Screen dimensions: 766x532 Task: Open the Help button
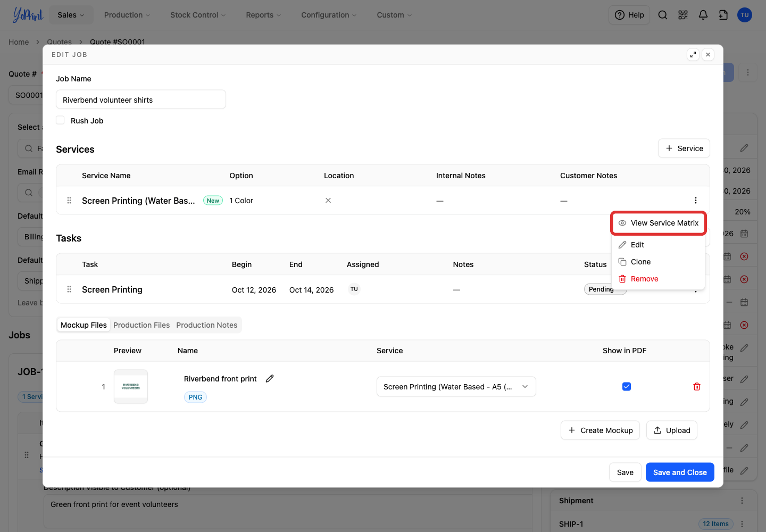point(629,15)
